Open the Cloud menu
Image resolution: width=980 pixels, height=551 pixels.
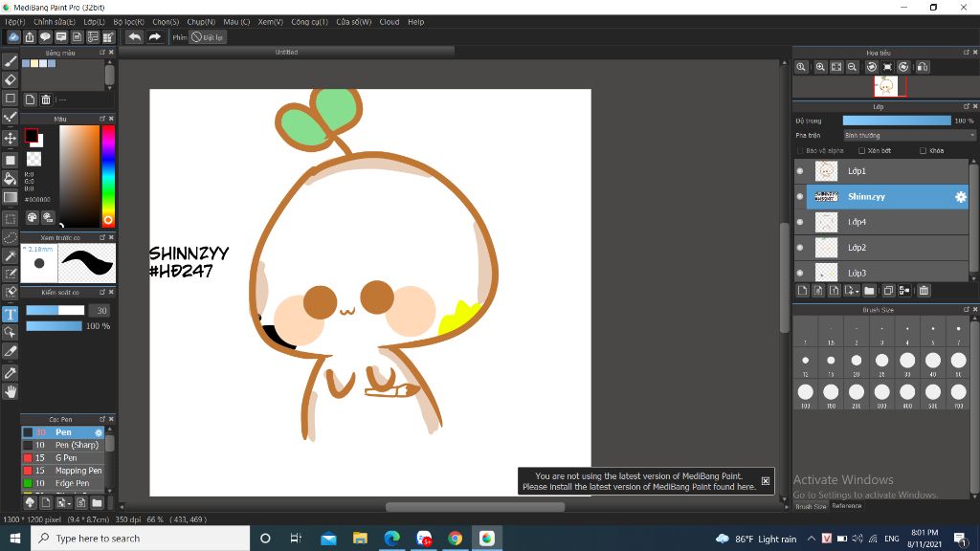tap(390, 22)
